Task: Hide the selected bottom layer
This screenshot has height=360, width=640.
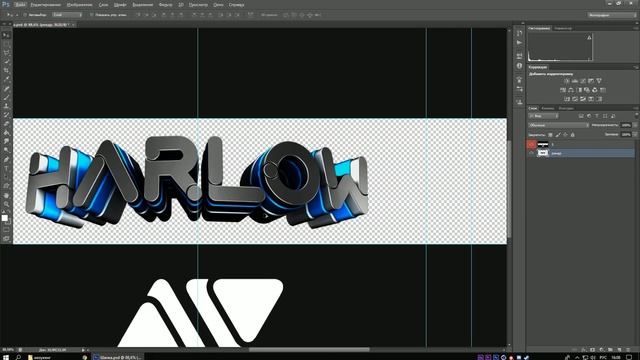Action: click(x=531, y=153)
